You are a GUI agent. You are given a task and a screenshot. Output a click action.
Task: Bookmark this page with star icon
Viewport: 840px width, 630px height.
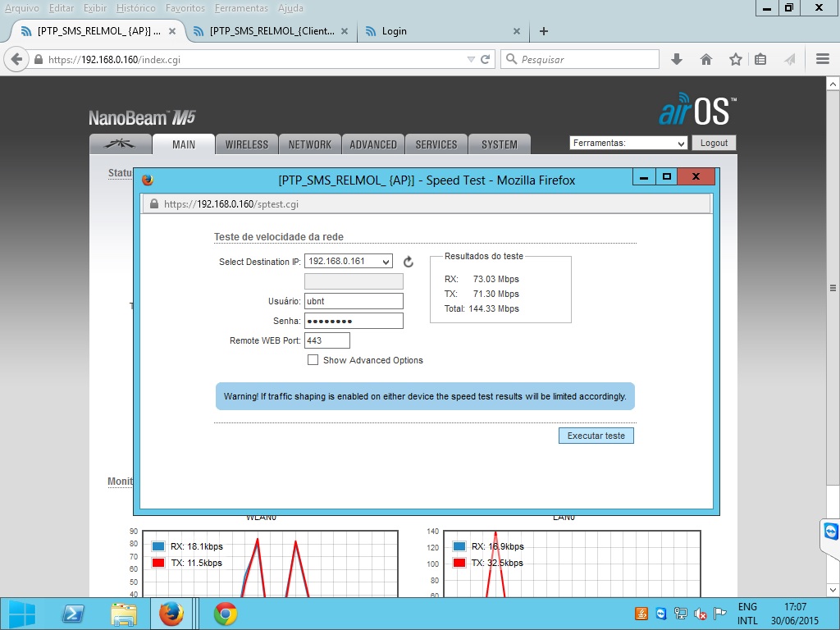point(736,59)
